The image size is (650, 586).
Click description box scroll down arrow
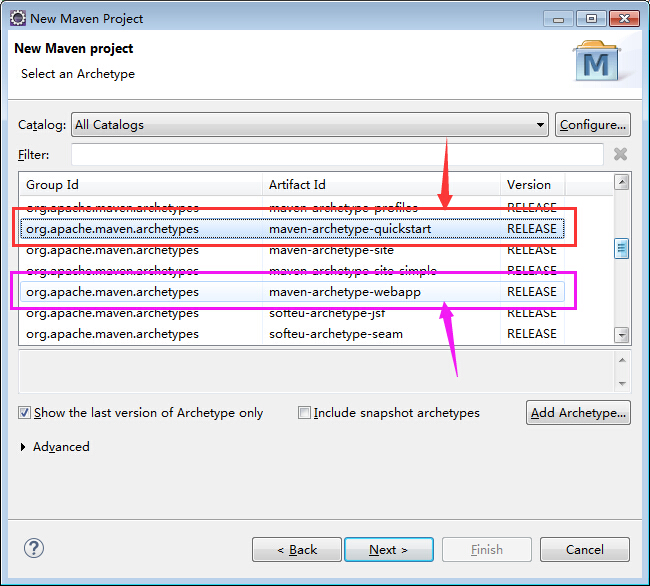622,383
